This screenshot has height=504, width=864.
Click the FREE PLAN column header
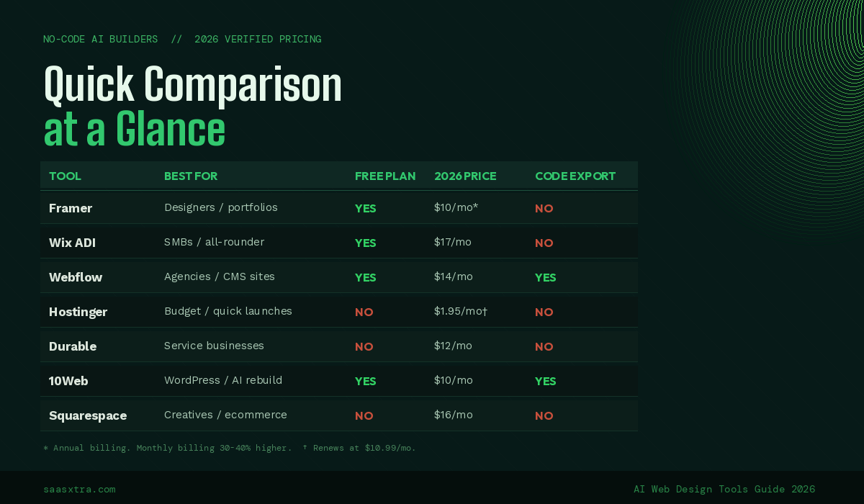[385, 176]
